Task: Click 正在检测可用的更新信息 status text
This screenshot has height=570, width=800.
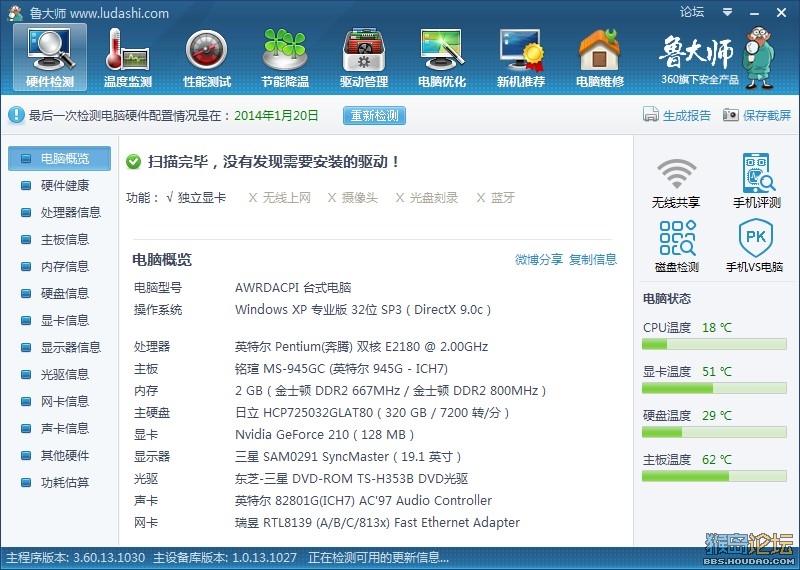Action: click(x=379, y=557)
